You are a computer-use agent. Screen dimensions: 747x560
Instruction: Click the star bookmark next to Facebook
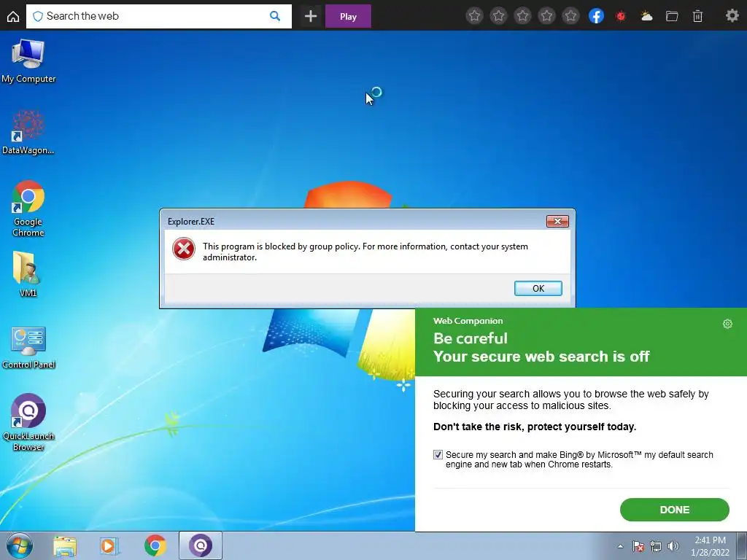point(570,16)
